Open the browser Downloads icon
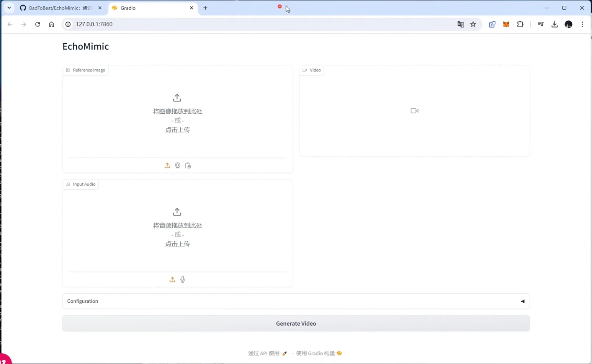This screenshot has width=592, height=364. click(x=554, y=24)
